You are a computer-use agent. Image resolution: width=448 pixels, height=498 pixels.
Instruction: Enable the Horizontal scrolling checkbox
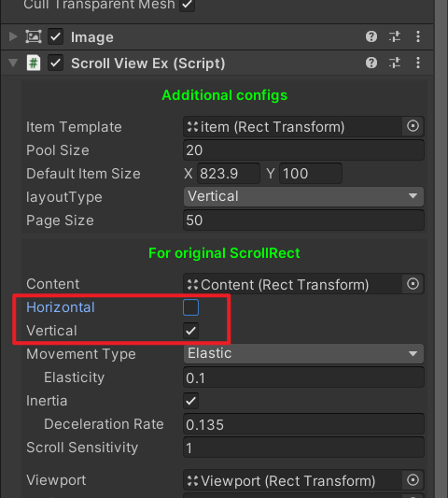click(x=191, y=307)
